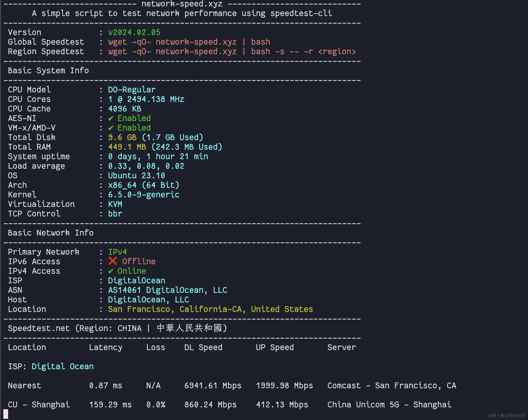Click the CU - Shanghai row label
This screenshot has width=528, height=420.
click(x=39, y=405)
